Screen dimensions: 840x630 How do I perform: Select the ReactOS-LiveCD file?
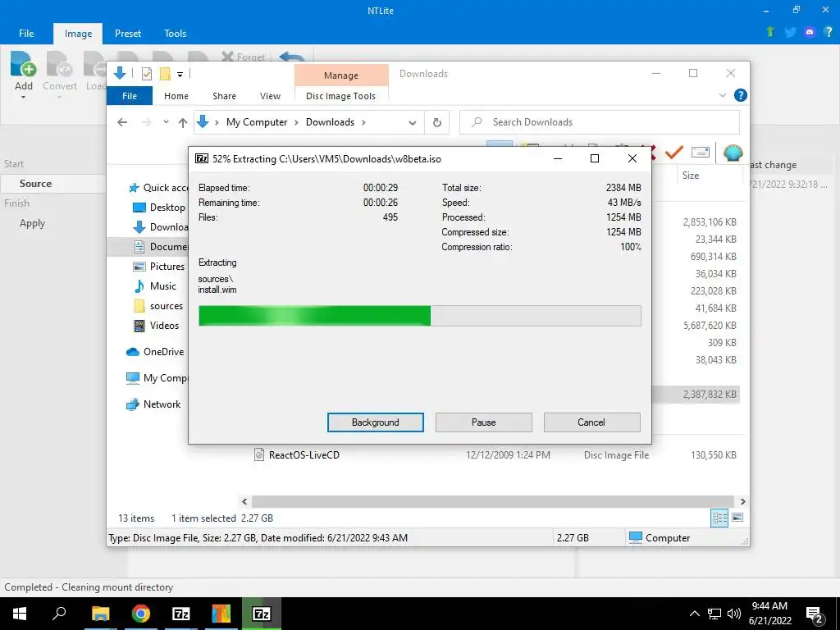coord(304,454)
